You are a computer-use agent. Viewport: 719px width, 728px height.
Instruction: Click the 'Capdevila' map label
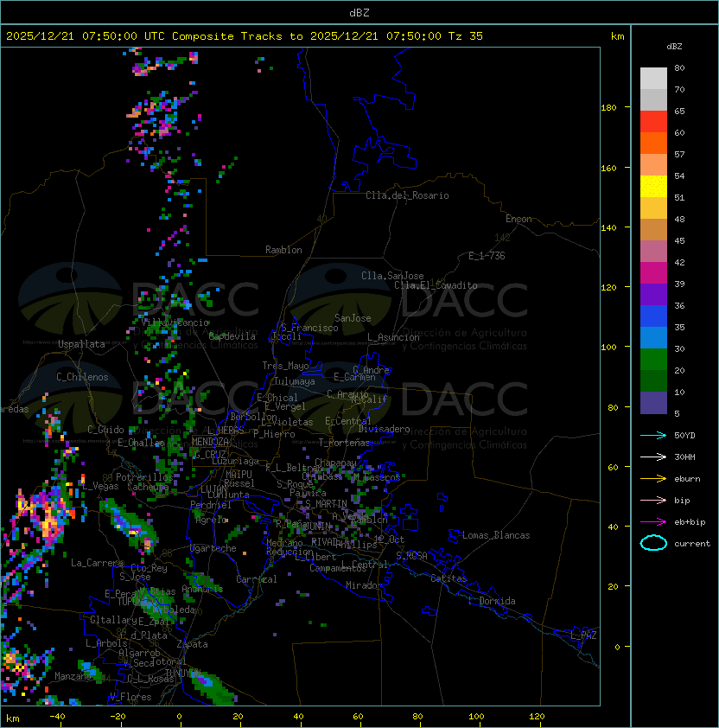[x=232, y=336]
